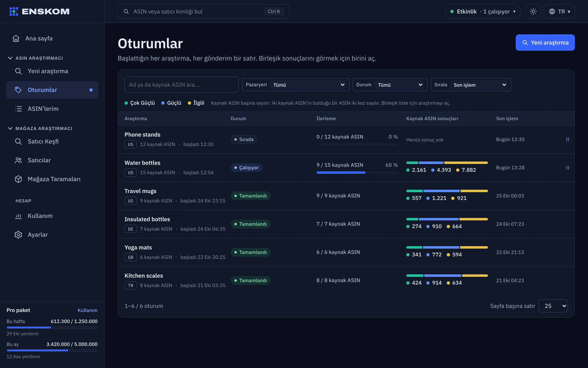Click the Kullanım bar chart icon

pyautogui.click(x=18, y=216)
